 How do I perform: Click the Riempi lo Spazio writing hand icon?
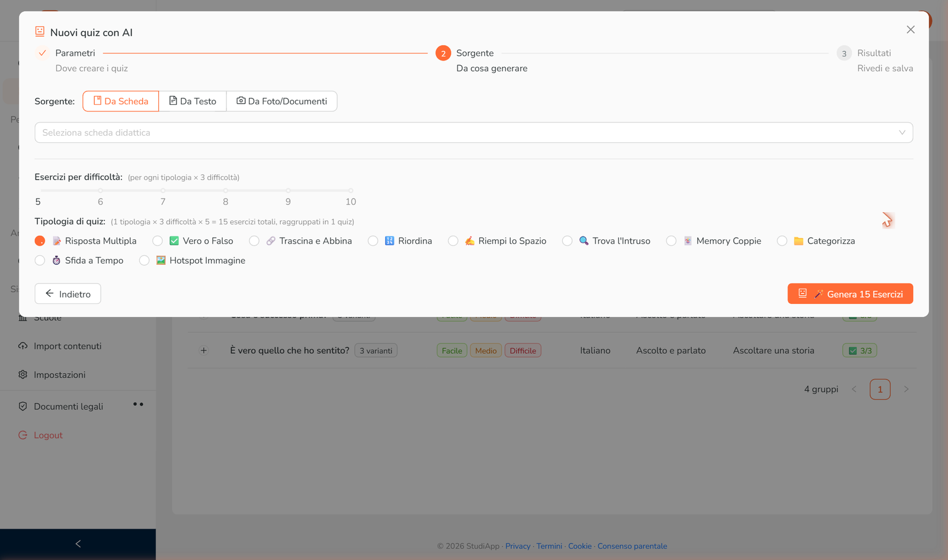click(470, 241)
